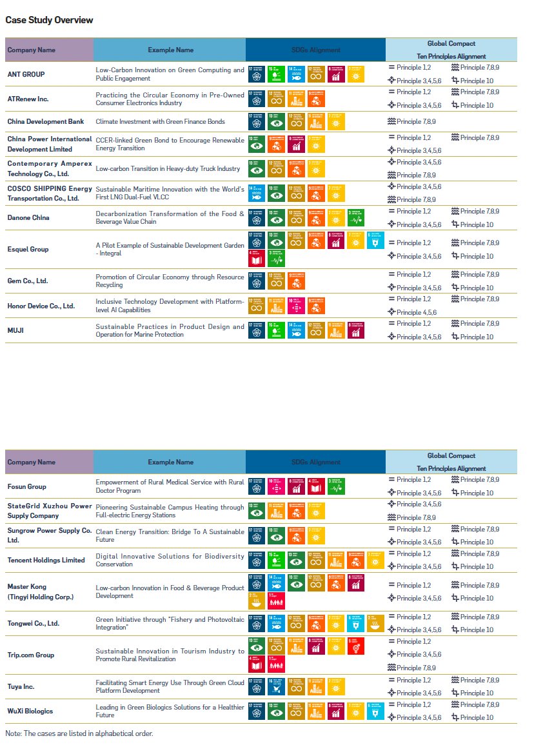The image size is (534, 756).
Task: Click SDG 11 icon in StateGrid Xuzhou row
Action: coord(277,511)
